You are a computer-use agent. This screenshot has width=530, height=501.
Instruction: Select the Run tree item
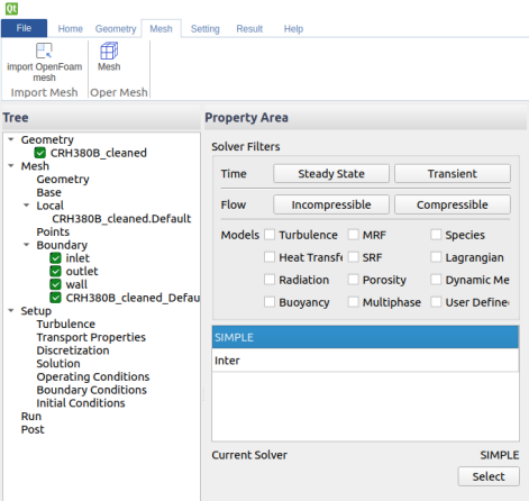point(31,416)
